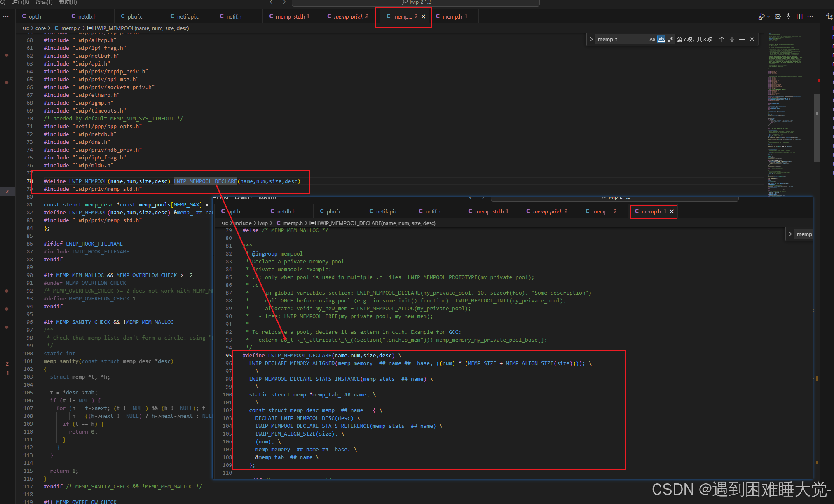The image size is (834, 504).
Task: Click the minimap scrollbar slider
Action: click(x=816, y=128)
